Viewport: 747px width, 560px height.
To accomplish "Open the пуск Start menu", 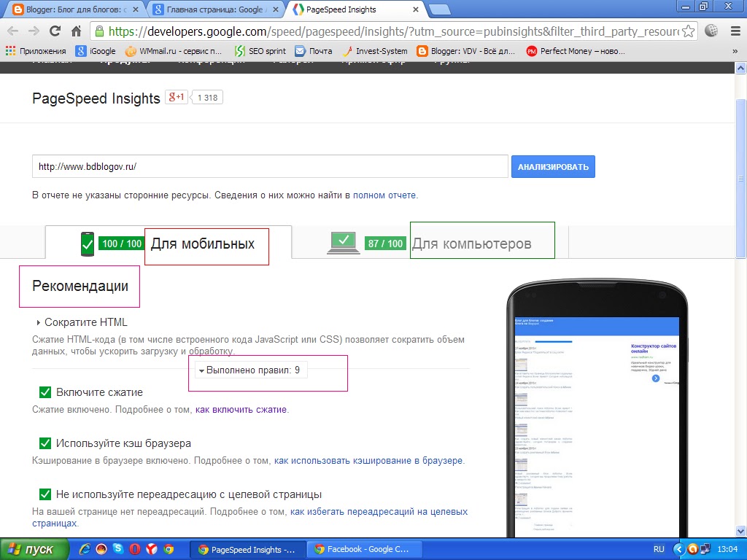I will click(34, 550).
